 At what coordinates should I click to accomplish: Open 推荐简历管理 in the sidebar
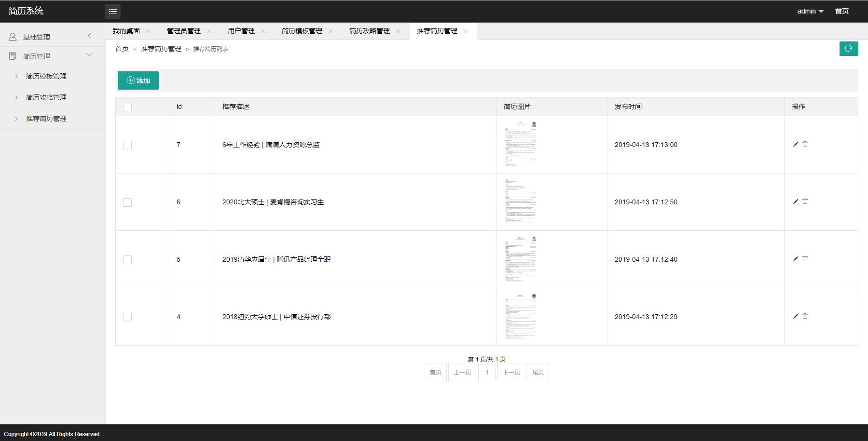[53, 119]
